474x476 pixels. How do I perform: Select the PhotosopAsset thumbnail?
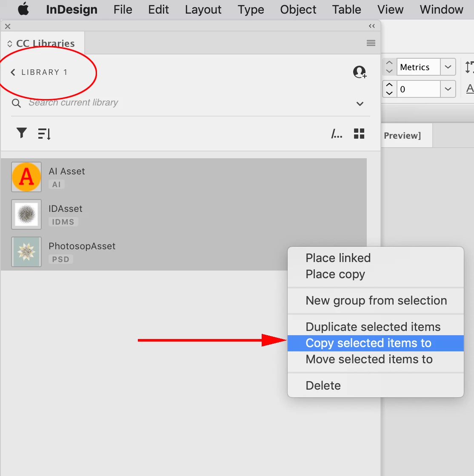click(x=26, y=252)
